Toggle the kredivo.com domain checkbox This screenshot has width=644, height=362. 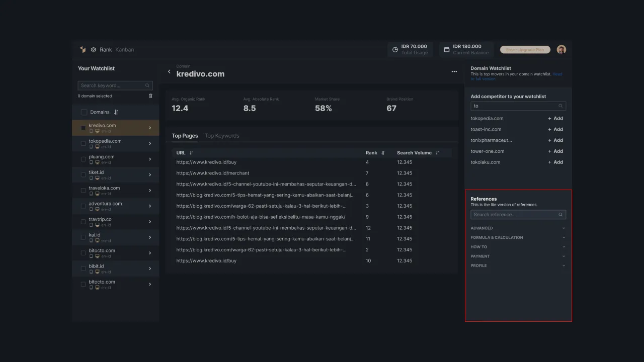[x=83, y=128]
